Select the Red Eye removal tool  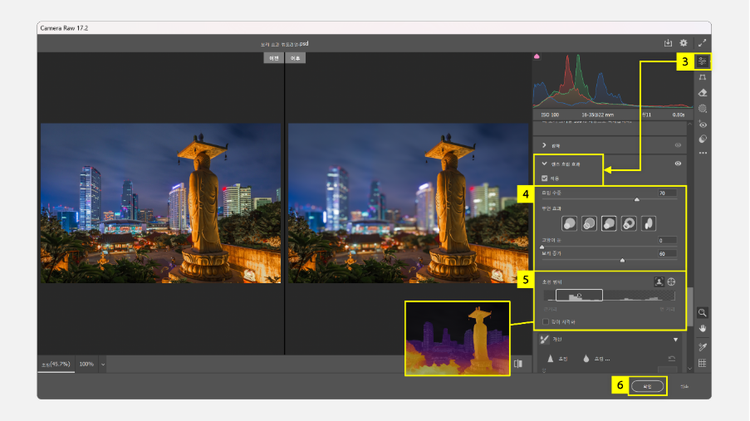[702, 125]
